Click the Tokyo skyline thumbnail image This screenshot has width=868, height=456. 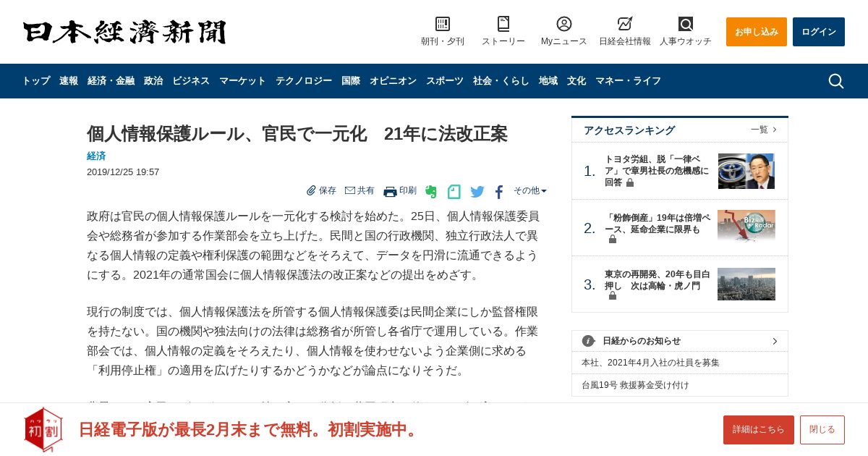746,284
